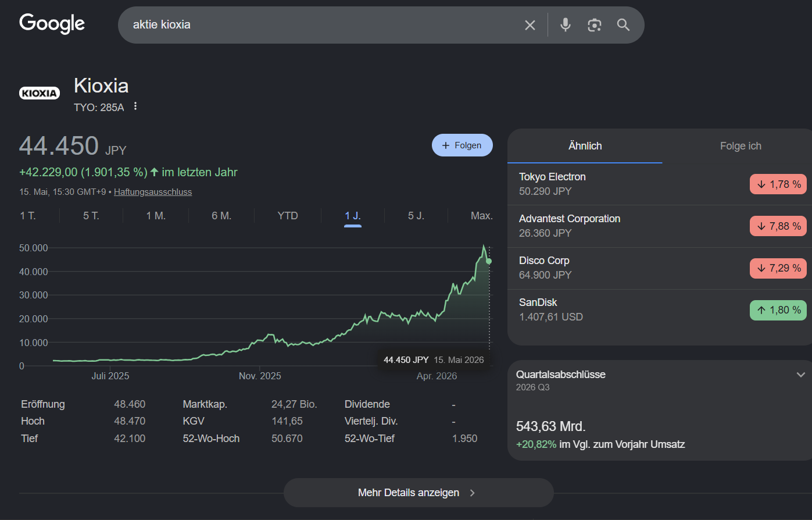Select the 5 T. time range
Screen dimensions: 812x520
[x=91, y=216]
